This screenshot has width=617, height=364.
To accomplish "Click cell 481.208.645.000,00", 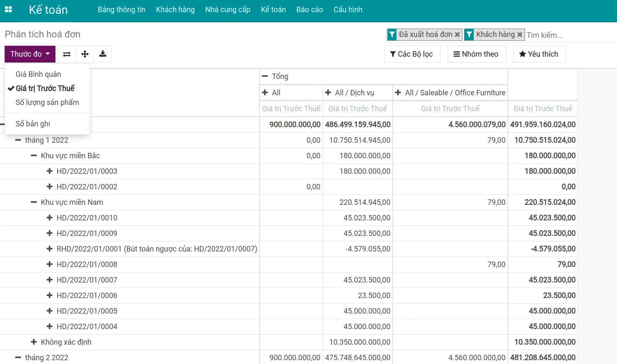I will pyautogui.click(x=543, y=358).
